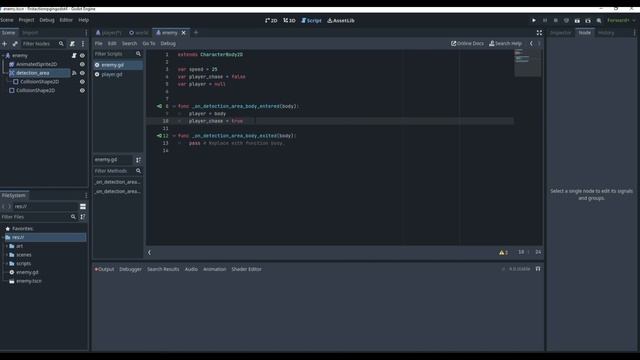Open the Debugger bottom panel
Viewport: 640px width, 360px height.
pyautogui.click(x=130, y=269)
